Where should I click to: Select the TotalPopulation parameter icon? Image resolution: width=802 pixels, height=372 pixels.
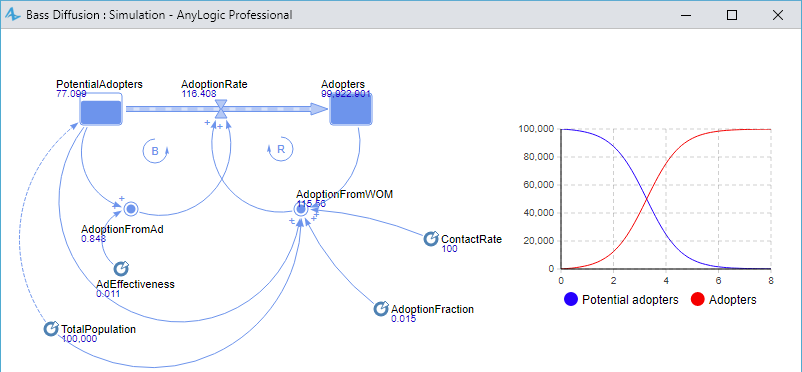click(51, 329)
